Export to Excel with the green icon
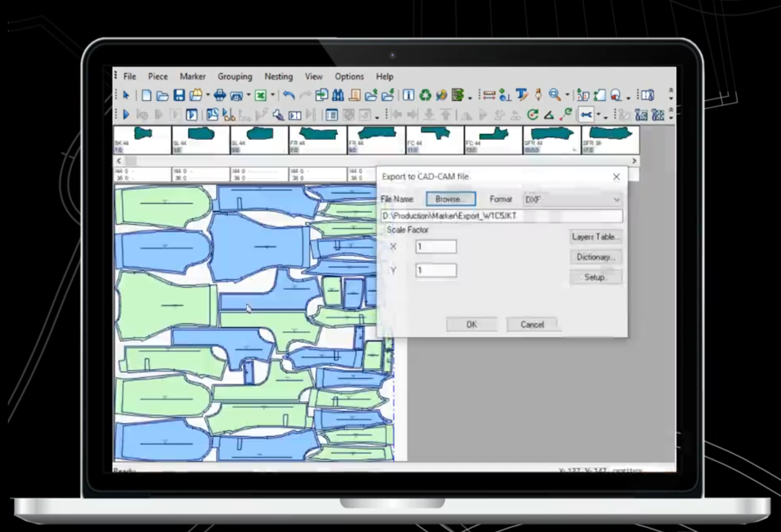This screenshot has height=532, width=781. tap(261, 95)
